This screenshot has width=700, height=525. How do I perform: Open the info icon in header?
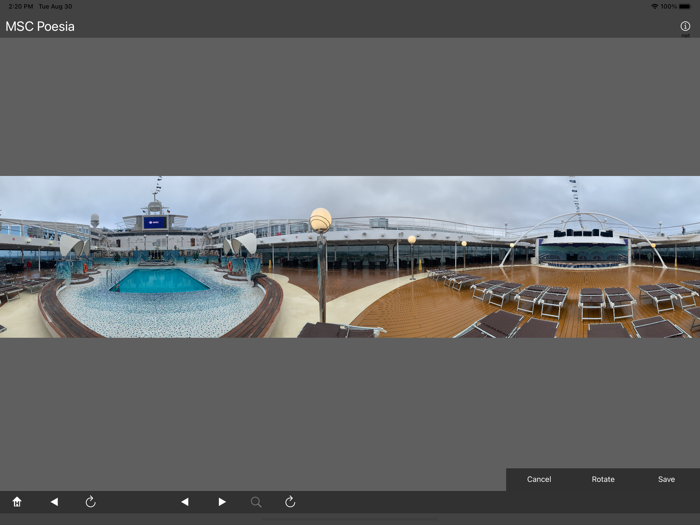(685, 26)
